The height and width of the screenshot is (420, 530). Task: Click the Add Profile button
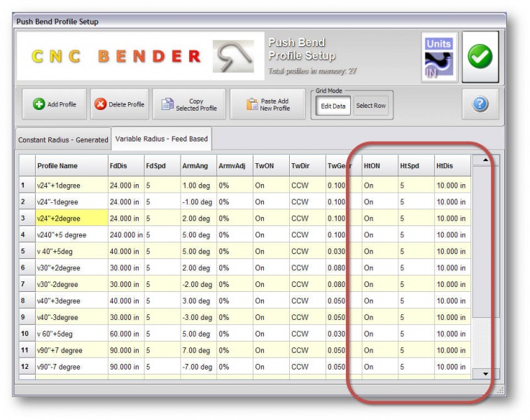coord(55,105)
